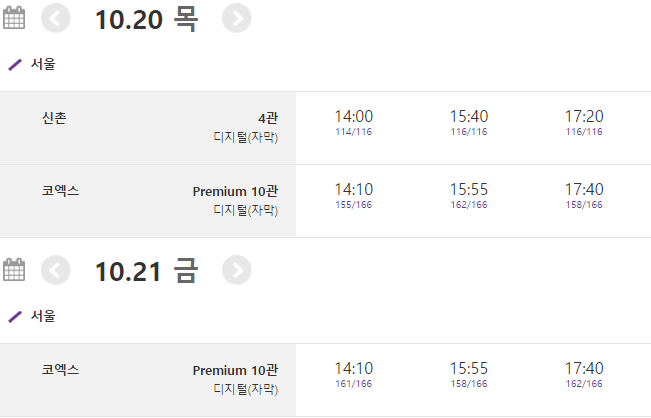Go to next day from 10.21 금
This screenshot has width=651, height=418.
click(x=236, y=270)
